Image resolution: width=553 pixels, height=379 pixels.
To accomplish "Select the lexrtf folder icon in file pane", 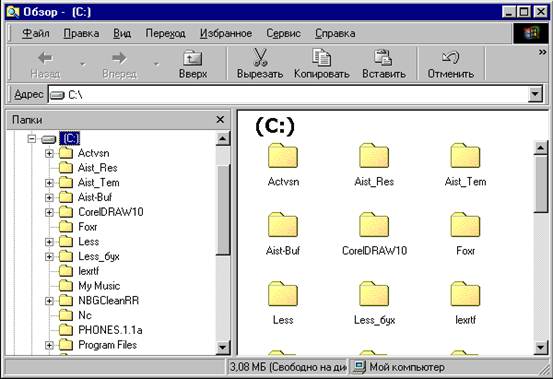I will coord(465,294).
